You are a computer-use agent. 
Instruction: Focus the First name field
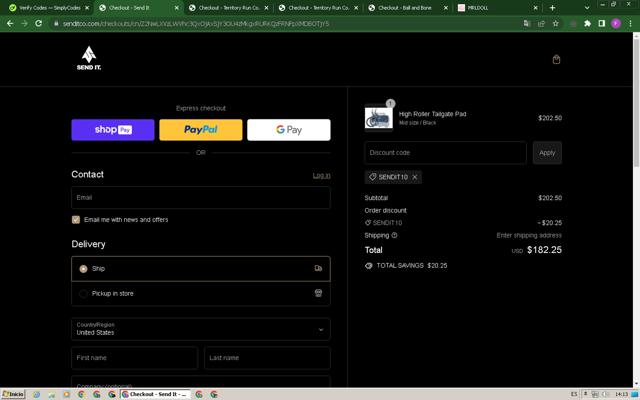[134, 358]
